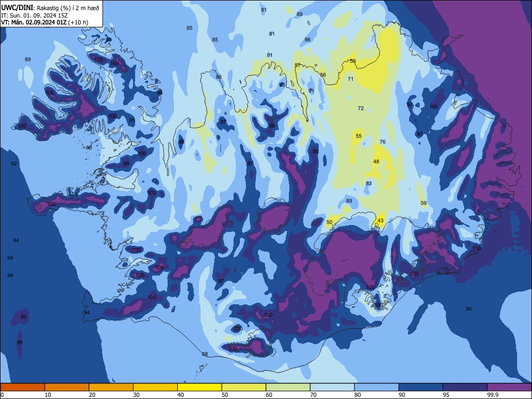Screen dimensions: 532x399
Task: Select the map value 56
Action: [x=323, y=74]
